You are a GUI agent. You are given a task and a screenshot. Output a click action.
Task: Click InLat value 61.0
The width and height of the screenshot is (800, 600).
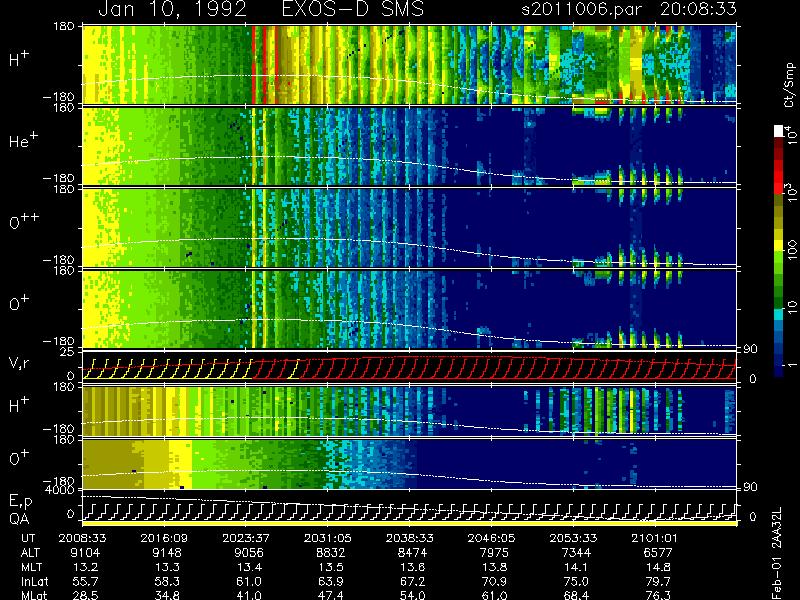point(248,581)
